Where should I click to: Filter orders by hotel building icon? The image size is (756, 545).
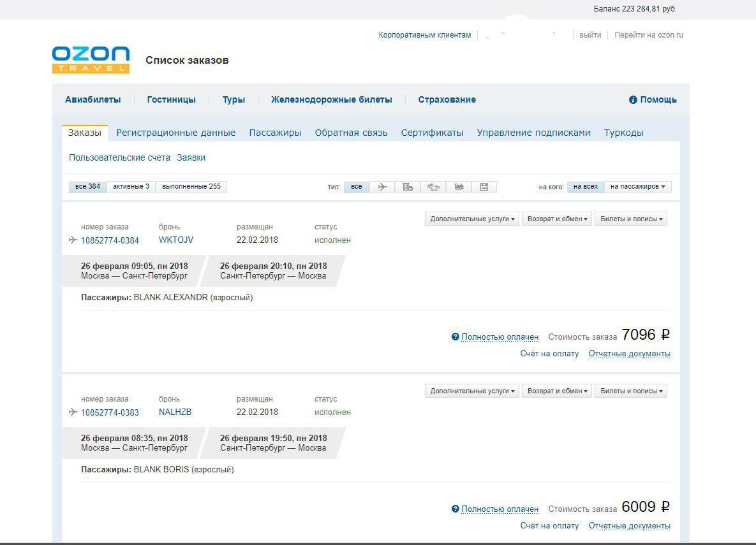click(408, 187)
